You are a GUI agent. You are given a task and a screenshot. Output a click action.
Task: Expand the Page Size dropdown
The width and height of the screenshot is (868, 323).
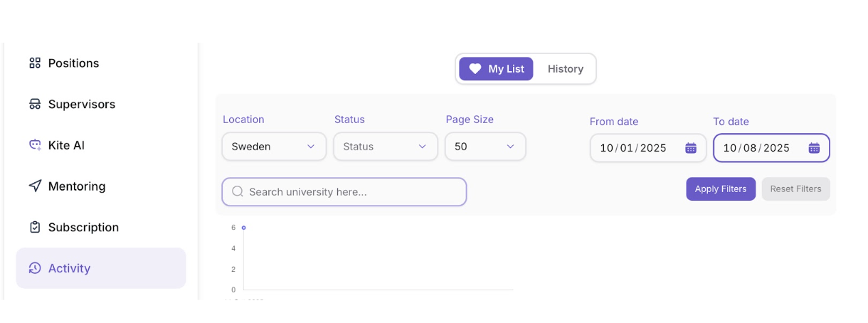coord(485,147)
